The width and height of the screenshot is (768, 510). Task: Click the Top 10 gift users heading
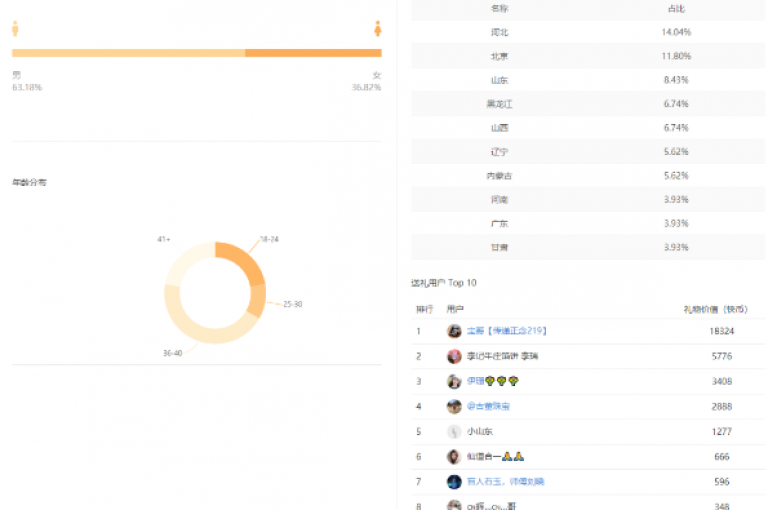pos(443,283)
